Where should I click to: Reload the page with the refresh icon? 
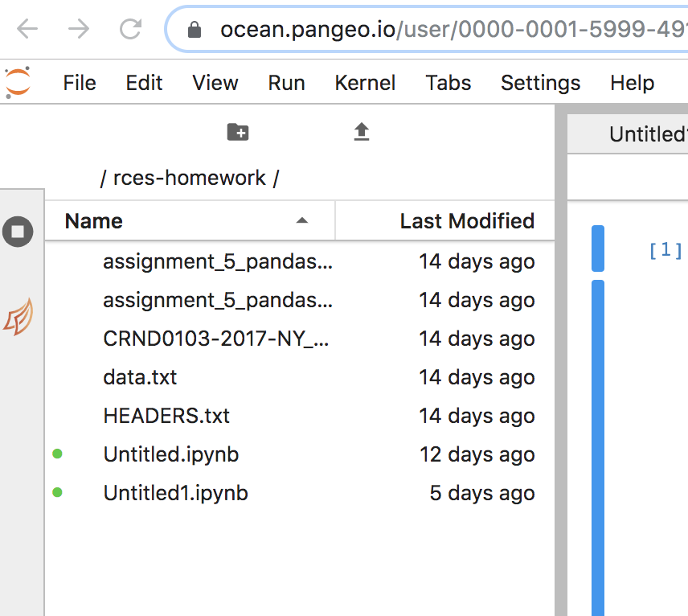[x=130, y=26]
